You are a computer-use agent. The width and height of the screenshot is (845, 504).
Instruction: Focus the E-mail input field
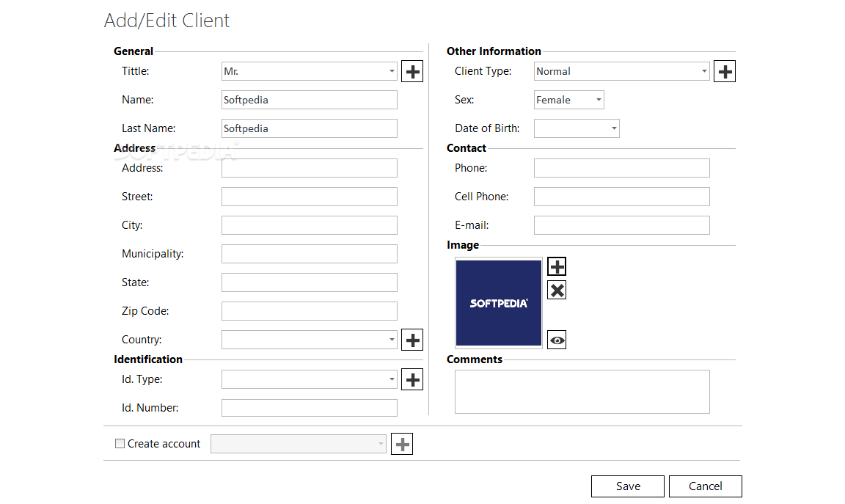click(622, 224)
